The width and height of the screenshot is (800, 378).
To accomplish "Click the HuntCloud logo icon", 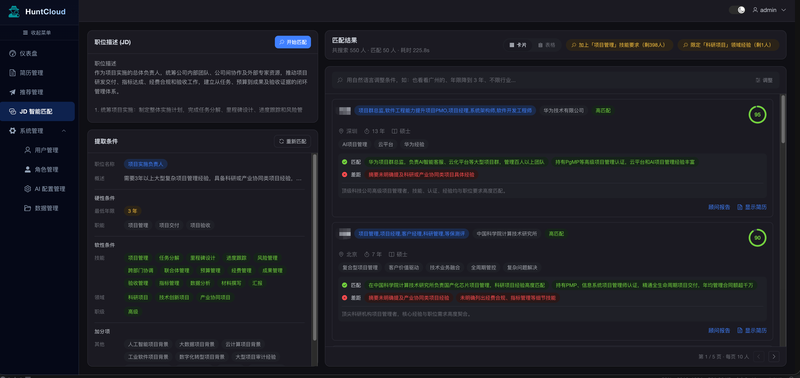I will (14, 11).
